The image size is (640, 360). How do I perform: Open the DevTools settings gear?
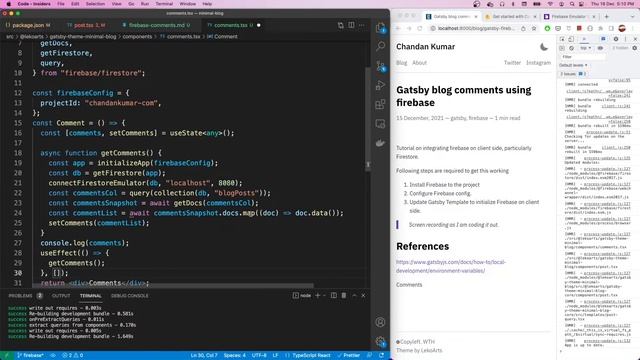tap(616, 39)
